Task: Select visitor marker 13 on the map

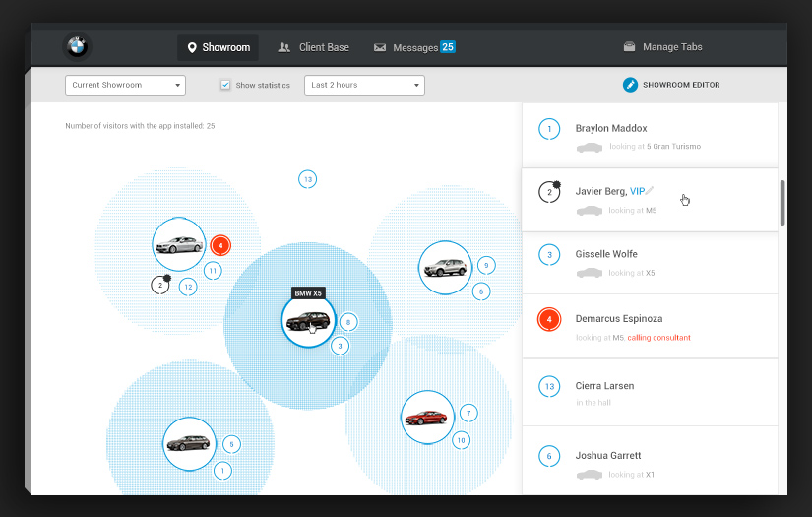Action: point(308,180)
